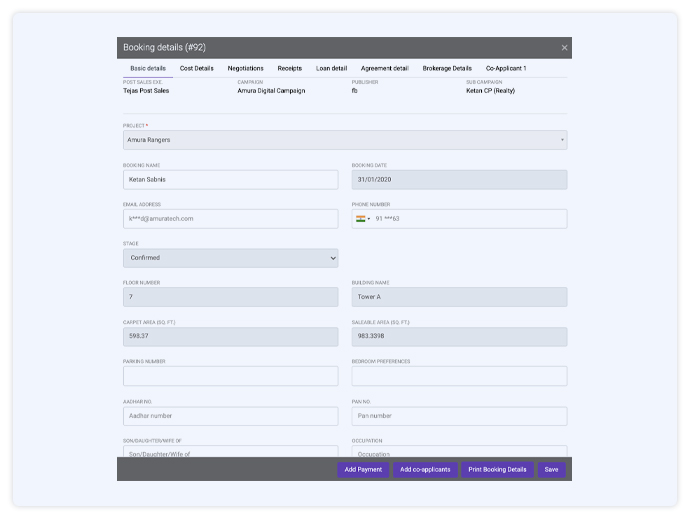Click the Building Name field Tower A

[459, 297]
